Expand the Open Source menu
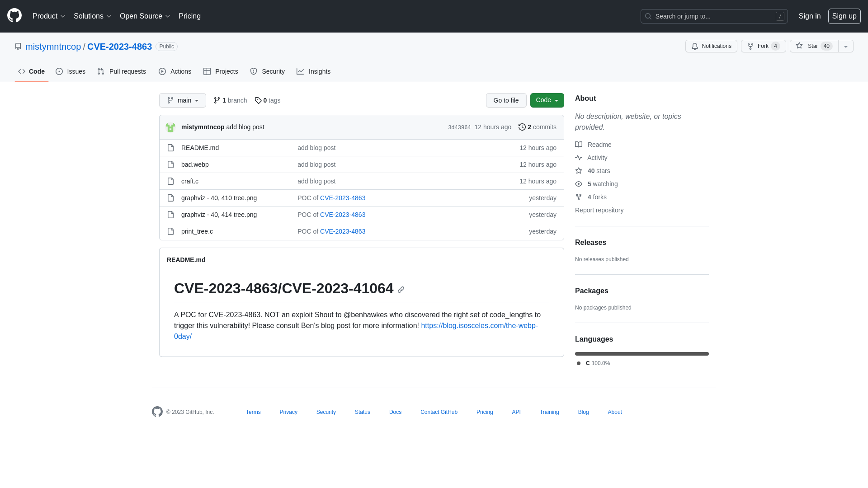Image resolution: width=868 pixels, height=488 pixels. [x=145, y=16]
